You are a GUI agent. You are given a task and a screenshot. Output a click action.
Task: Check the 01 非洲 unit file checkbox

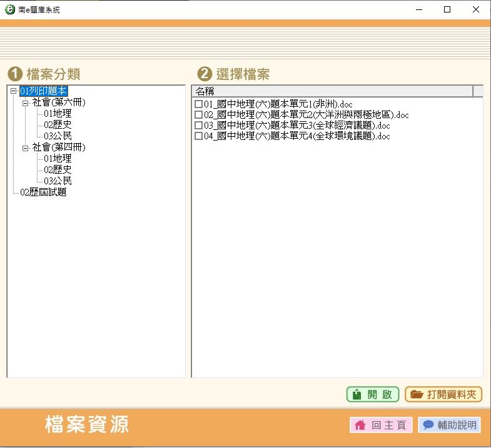pos(198,104)
